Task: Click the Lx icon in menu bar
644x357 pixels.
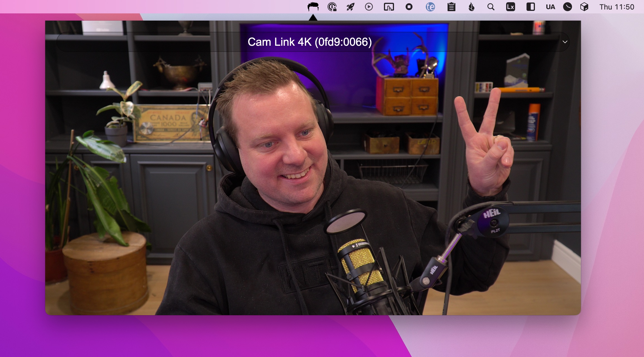Action: tap(511, 7)
